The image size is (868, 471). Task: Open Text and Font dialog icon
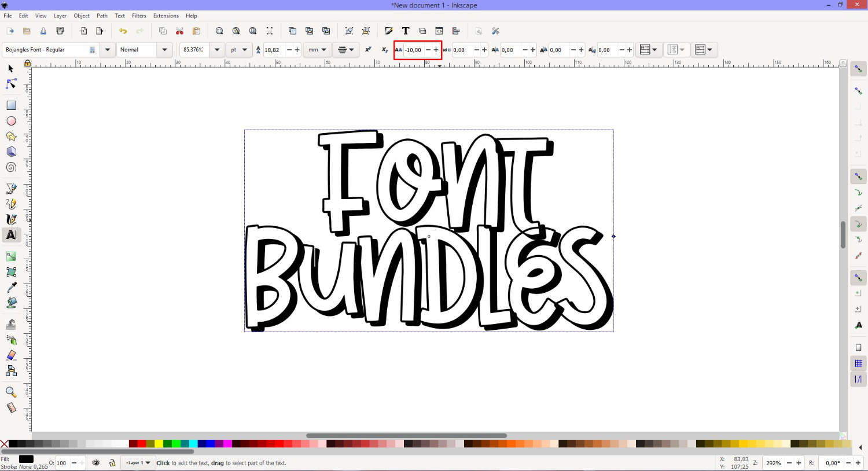click(406, 31)
